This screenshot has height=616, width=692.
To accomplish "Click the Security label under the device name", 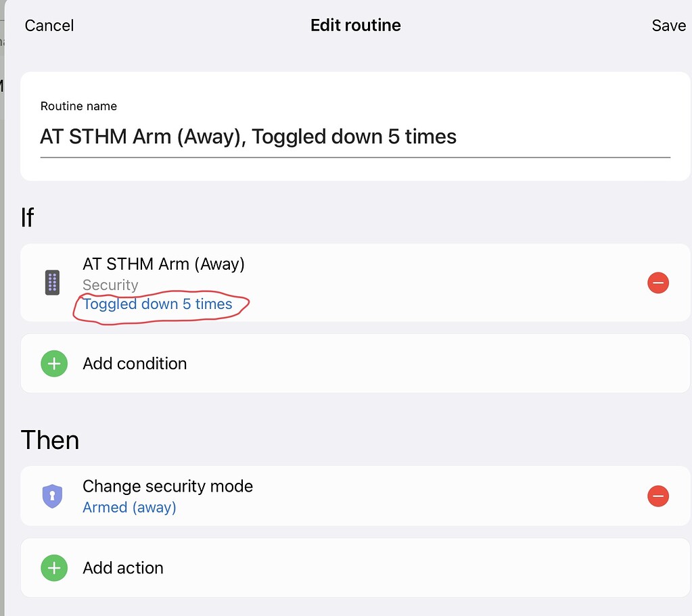I will (x=110, y=285).
